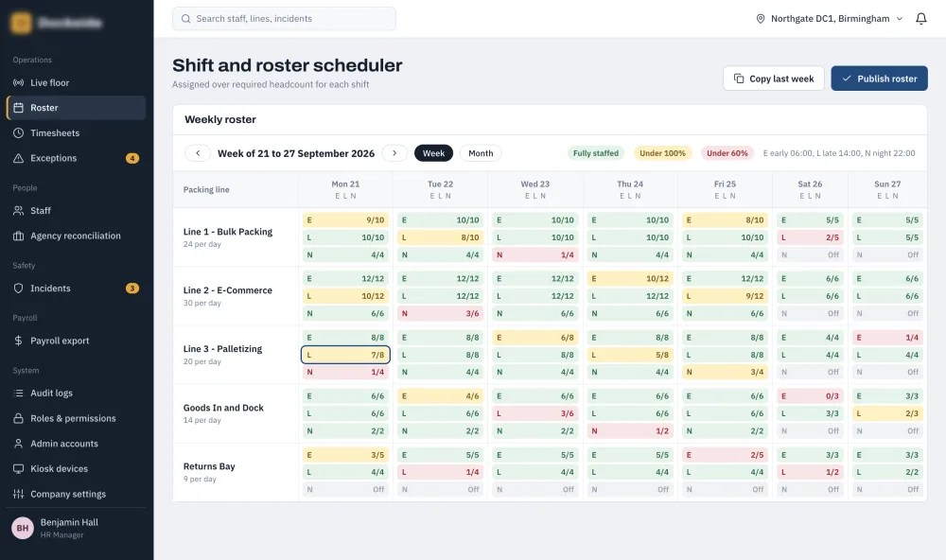Open Timesheets in the sidebar
The height and width of the screenshot is (560, 946).
(x=76, y=132)
